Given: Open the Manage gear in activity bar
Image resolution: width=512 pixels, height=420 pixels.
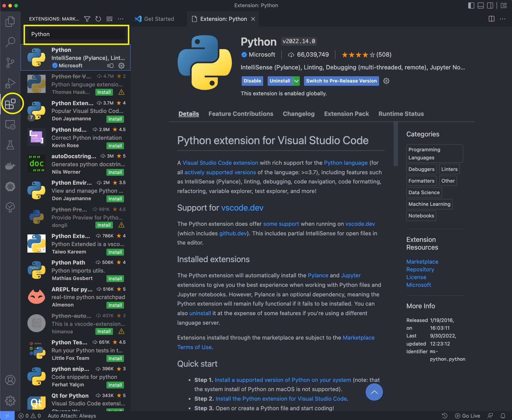Looking at the screenshot, I should (10, 401).
